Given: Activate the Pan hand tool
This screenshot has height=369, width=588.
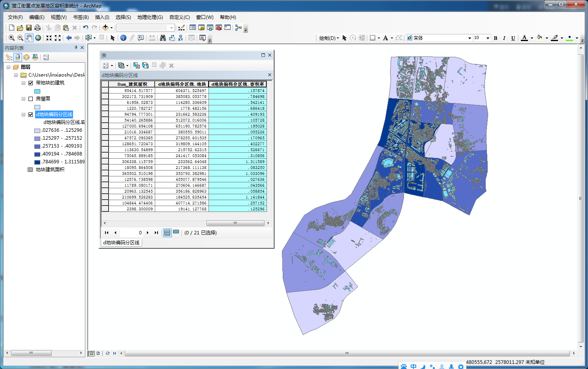Looking at the screenshot, I should click(29, 38).
